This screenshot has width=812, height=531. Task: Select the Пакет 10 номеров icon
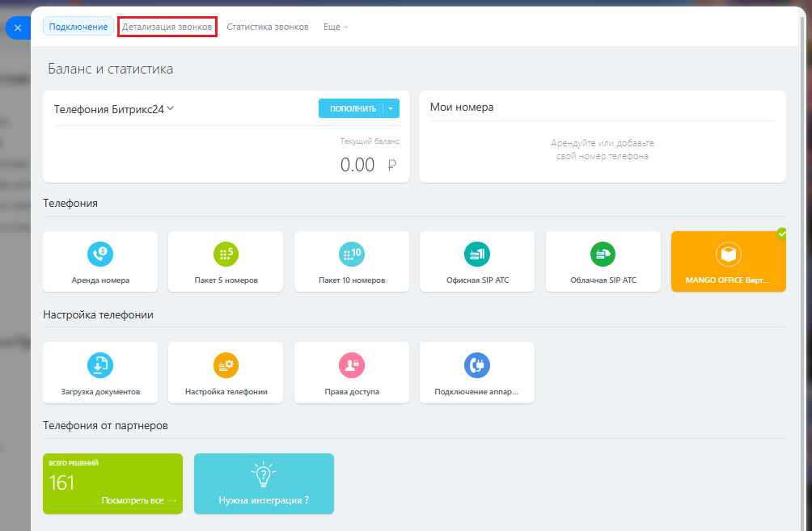pos(352,254)
